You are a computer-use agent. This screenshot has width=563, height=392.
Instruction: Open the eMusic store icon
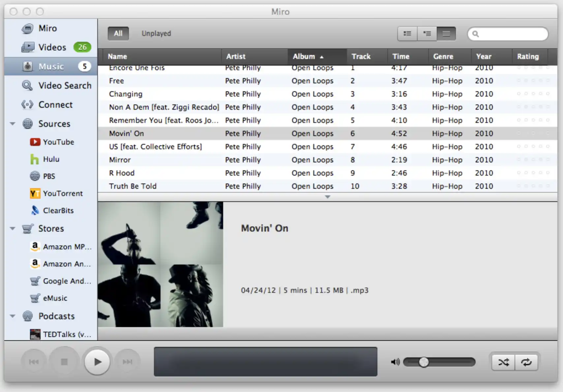pos(35,298)
